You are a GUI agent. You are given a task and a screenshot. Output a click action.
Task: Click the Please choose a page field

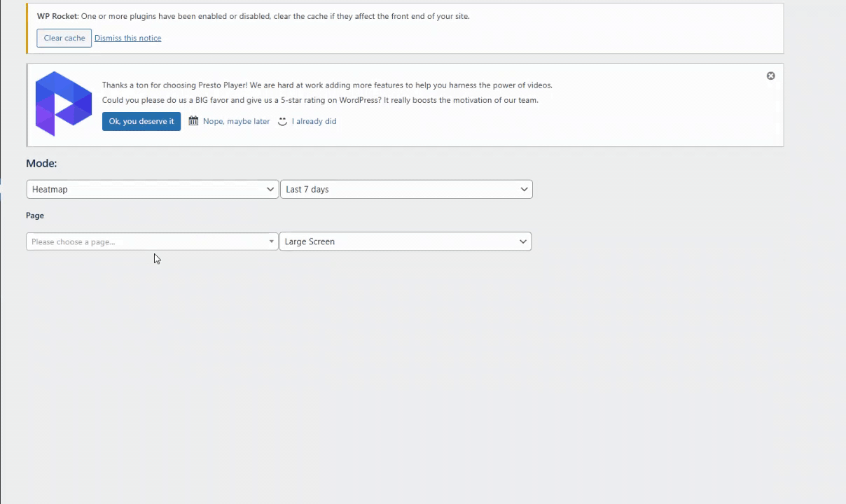(144, 241)
